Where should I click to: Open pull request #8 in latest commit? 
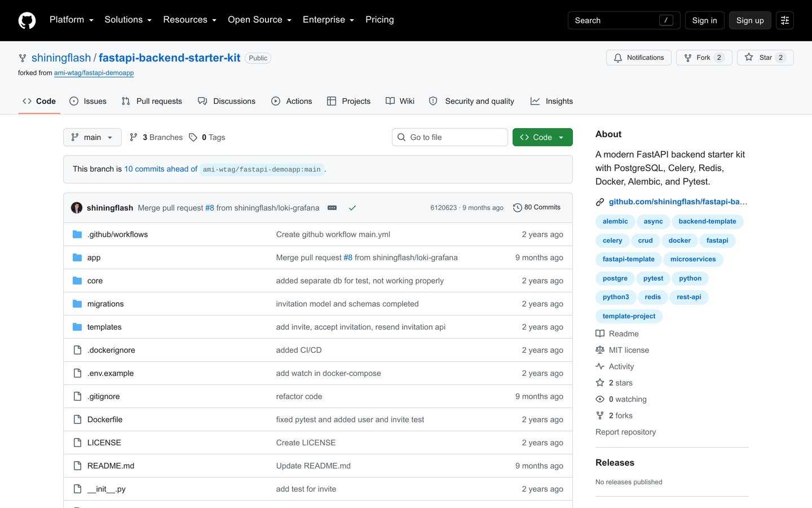tap(210, 208)
